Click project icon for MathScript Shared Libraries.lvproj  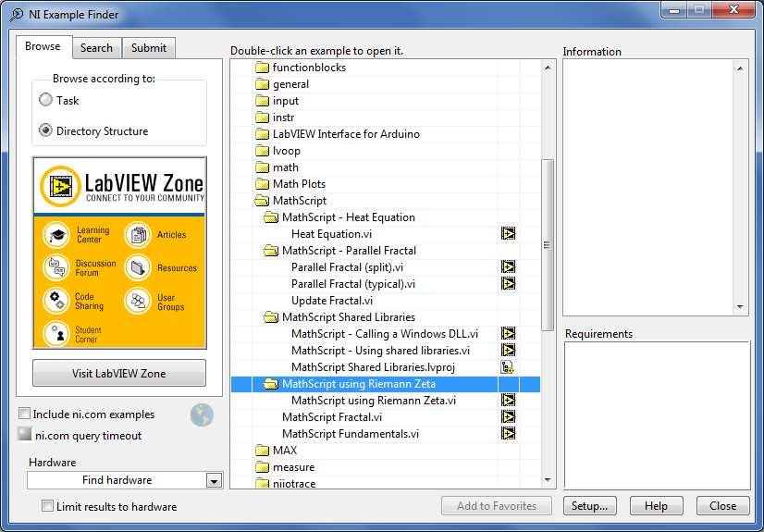(508, 366)
